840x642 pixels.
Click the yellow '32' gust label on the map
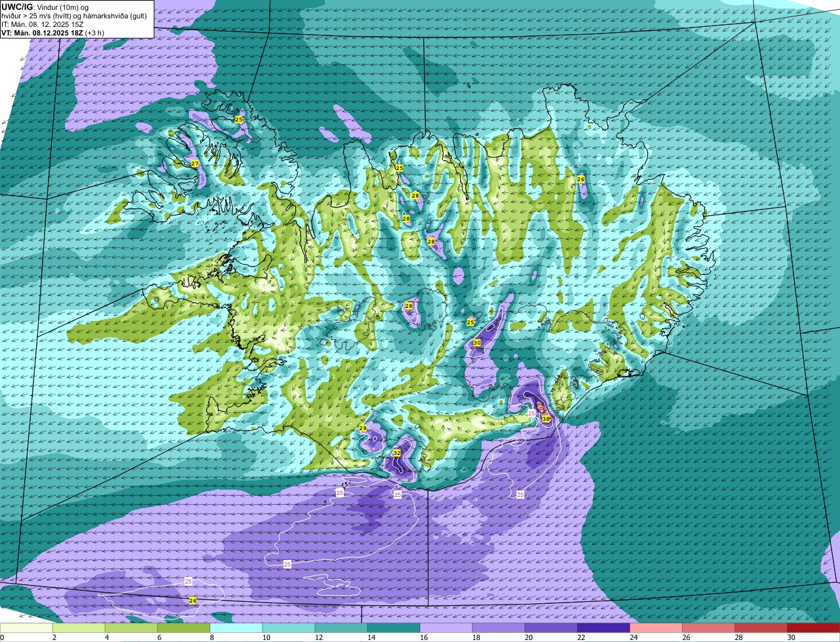[x=397, y=453]
